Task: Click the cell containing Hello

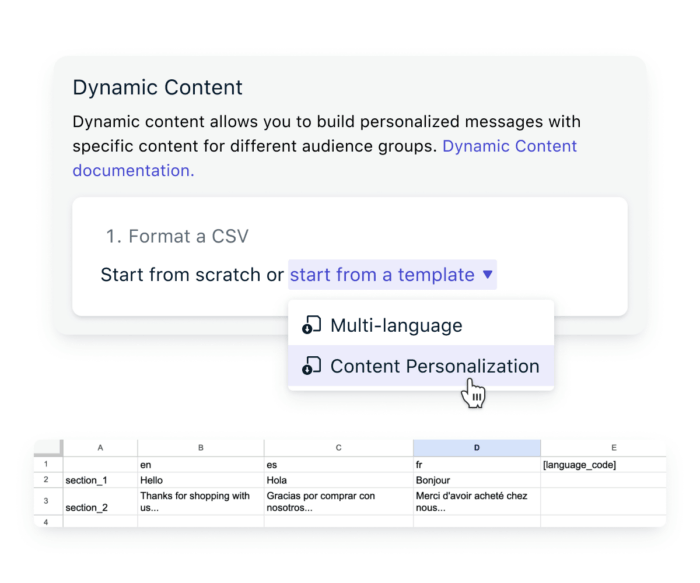Action: pos(200,480)
